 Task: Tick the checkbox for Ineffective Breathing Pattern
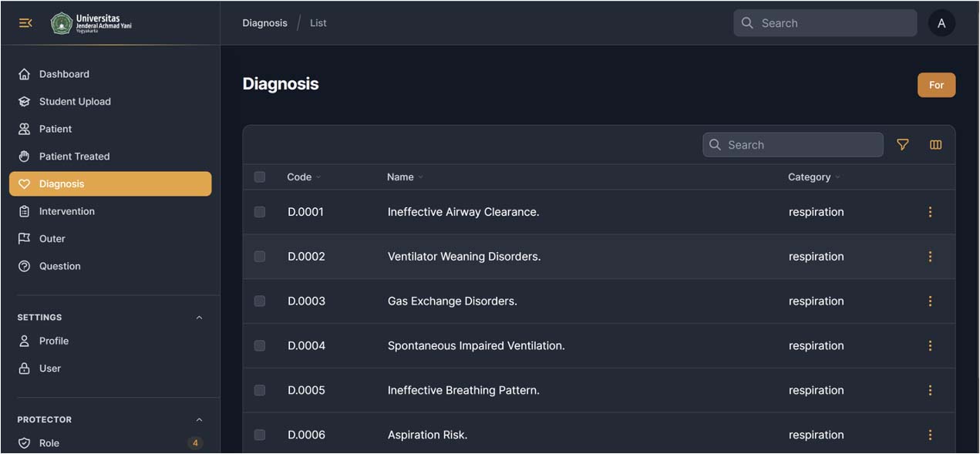click(x=260, y=390)
